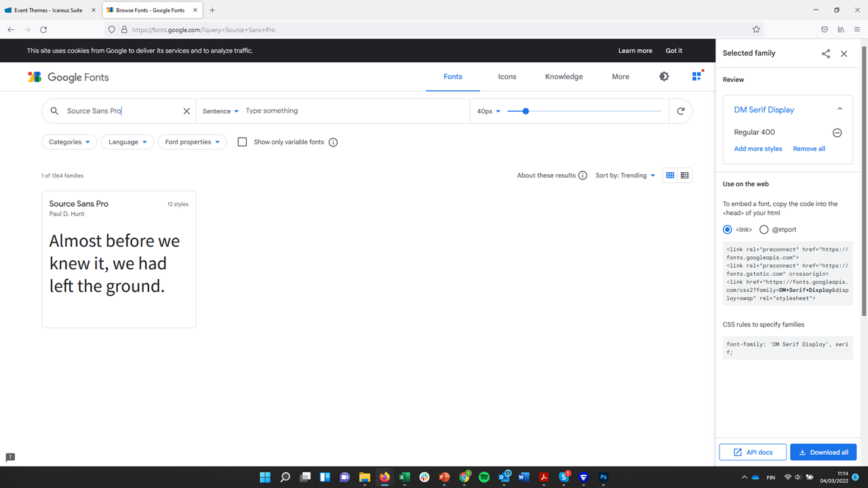Go to the Icons tab
The image size is (868, 488).
507,77
